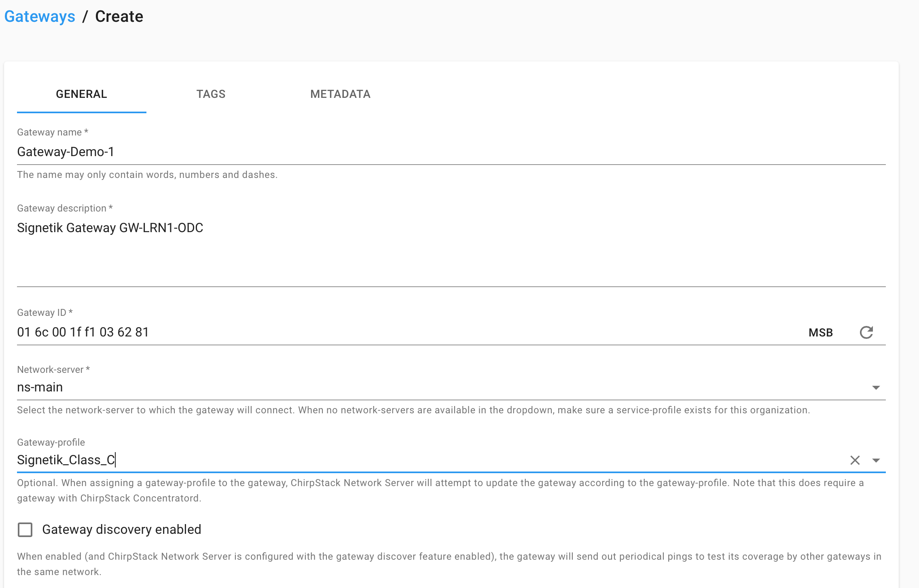The image size is (919, 588).
Task: Expand the Network-server dropdown arrow
Action: pyautogui.click(x=876, y=387)
